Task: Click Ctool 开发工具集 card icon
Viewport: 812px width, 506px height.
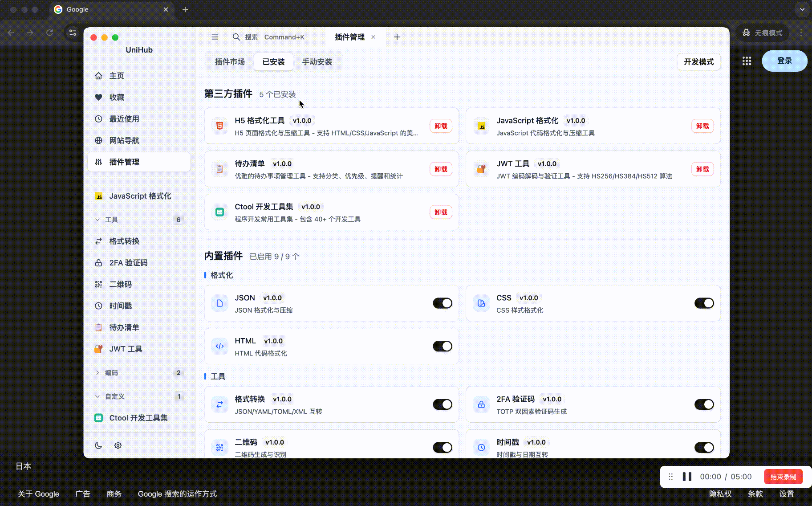Action: (219, 212)
